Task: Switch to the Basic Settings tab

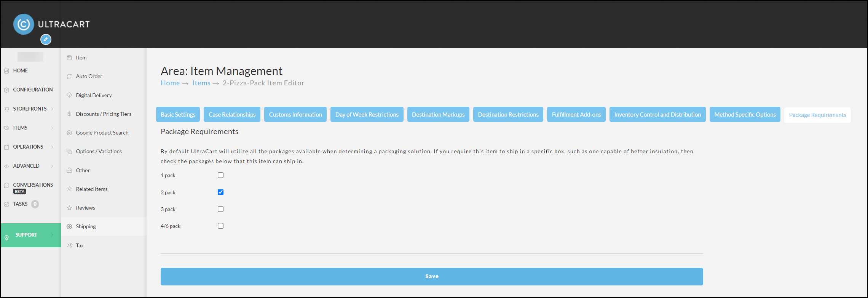Action: coord(178,114)
